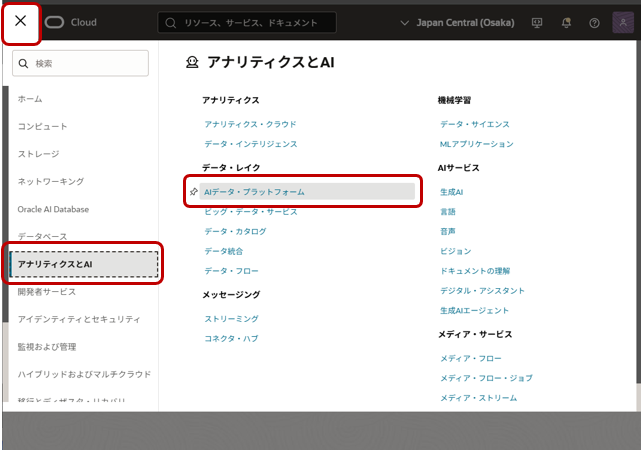Viewport: 641px width, 450px height.
Task: Click the Cloud text beside the logo
Action: click(x=84, y=22)
